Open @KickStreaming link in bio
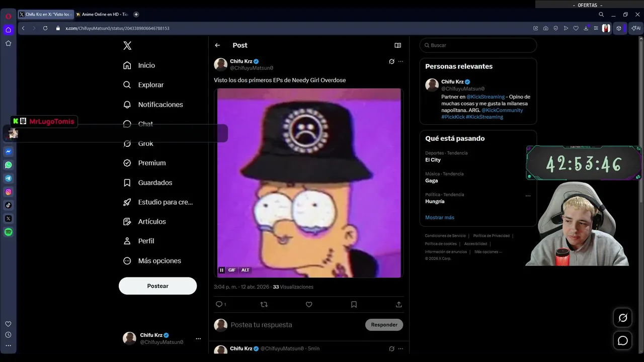 point(486,97)
